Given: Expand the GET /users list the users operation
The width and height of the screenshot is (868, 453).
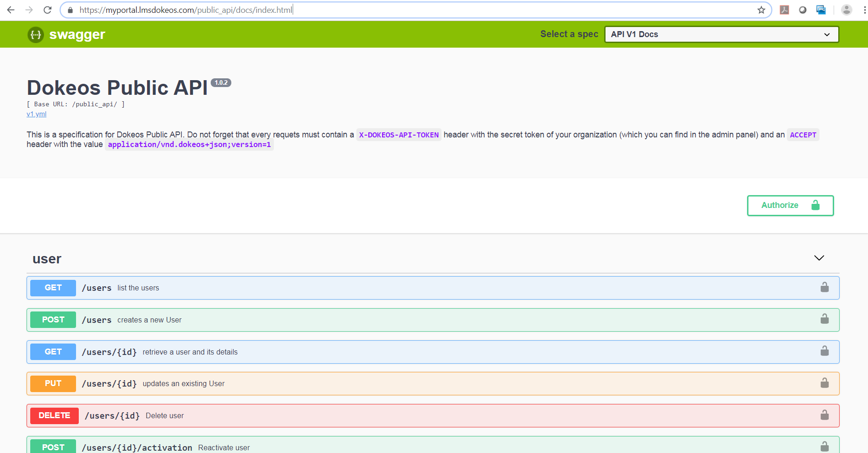Looking at the screenshot, I should [412, 288].
